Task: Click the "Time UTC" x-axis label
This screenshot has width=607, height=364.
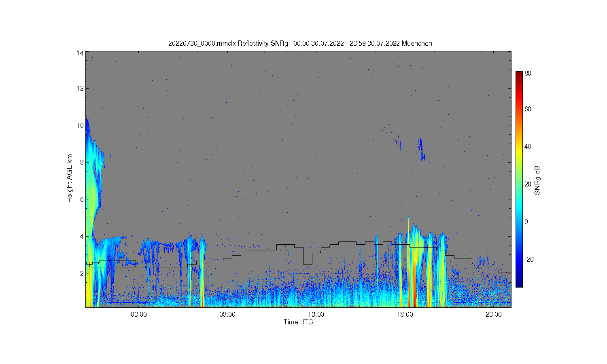Action: [298, 322]
